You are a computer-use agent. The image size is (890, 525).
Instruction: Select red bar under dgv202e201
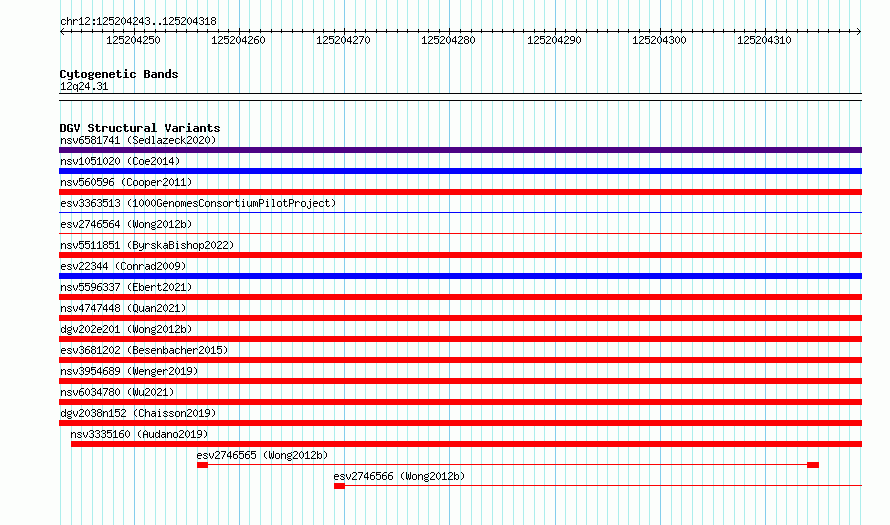pyautogui.click(x=460, y=339)
